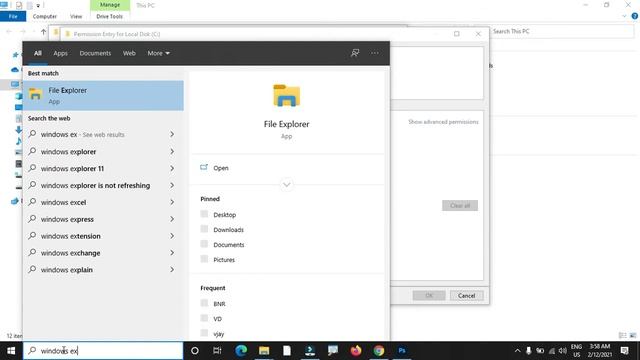Open the white document app in taskbar
The image size is (640, 360).
(x=287, y=351)
